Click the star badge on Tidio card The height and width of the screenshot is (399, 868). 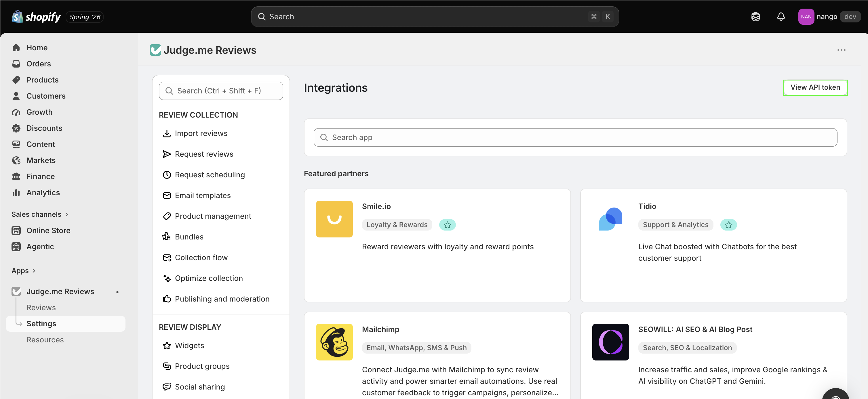click(x=728, y=225)
